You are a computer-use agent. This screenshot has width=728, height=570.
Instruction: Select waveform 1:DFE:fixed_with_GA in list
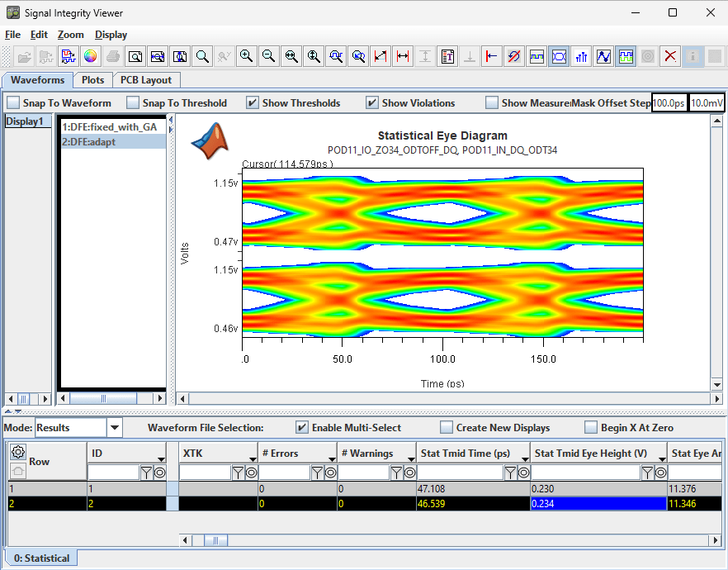[x=110, y=127]
